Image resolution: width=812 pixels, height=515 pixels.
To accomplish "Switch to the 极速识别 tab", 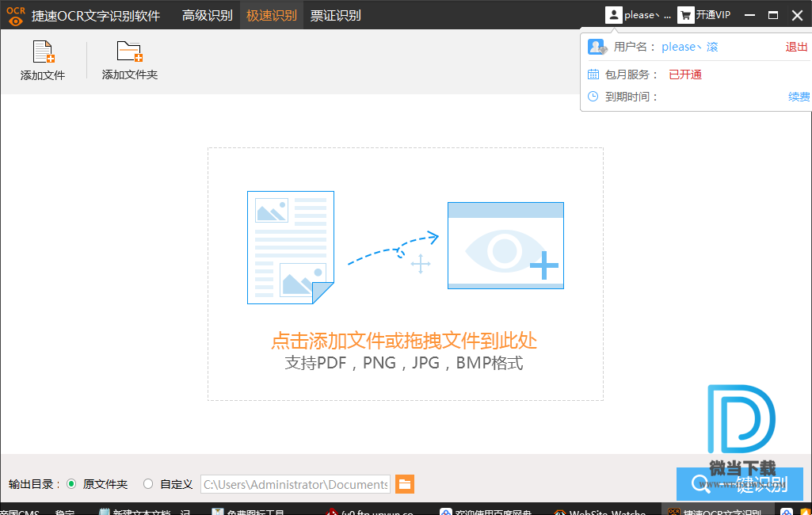I will [272, 15].
